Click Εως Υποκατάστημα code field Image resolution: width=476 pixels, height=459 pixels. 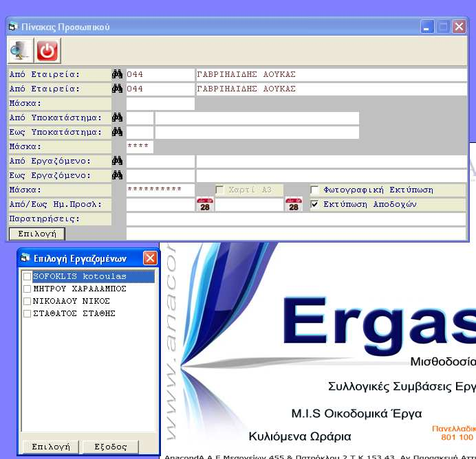click(140, 132)
